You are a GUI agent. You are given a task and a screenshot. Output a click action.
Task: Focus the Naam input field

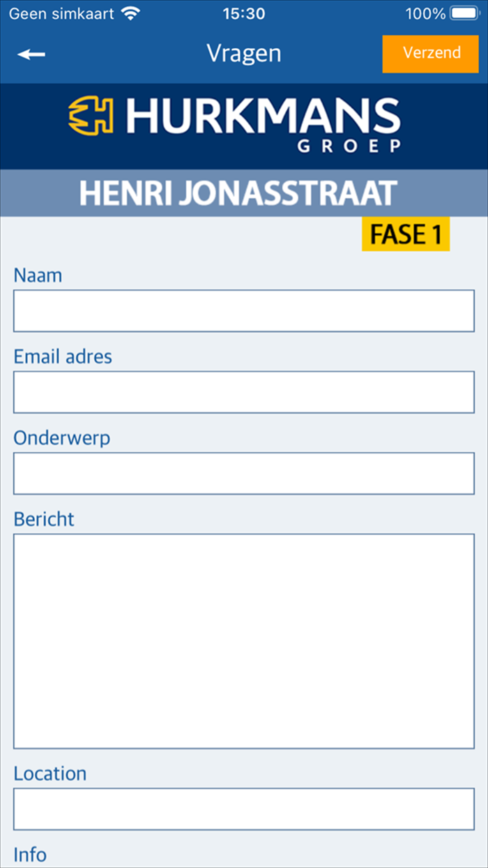tap(244, 310)
